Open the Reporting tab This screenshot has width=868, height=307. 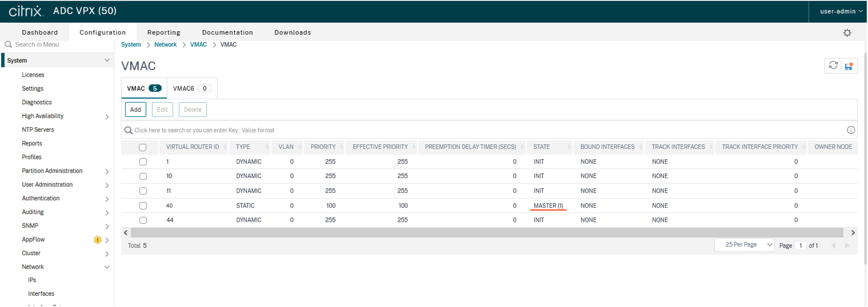(x=164, y=32)
